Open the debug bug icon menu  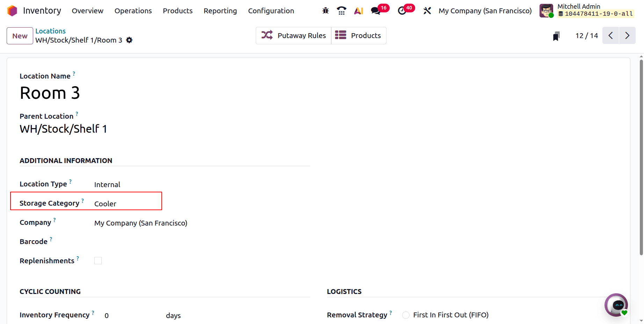pyautogui.click(x=325, y=11)
